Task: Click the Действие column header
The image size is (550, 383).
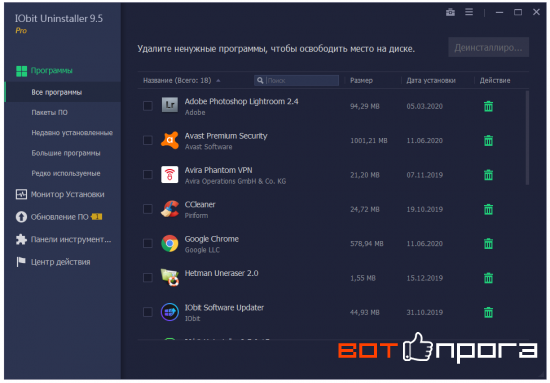Action: (495, 81)
